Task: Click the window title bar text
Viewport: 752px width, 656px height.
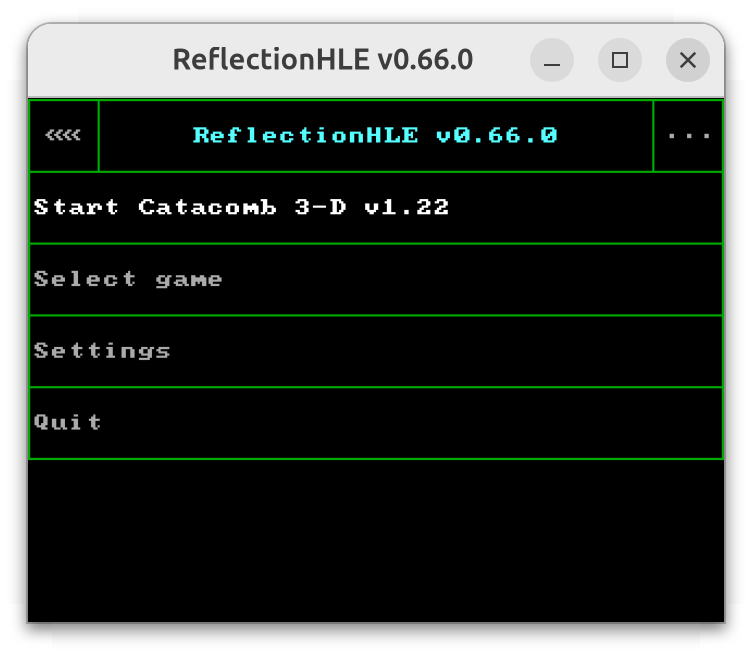Action: click(x=323, y=59)
